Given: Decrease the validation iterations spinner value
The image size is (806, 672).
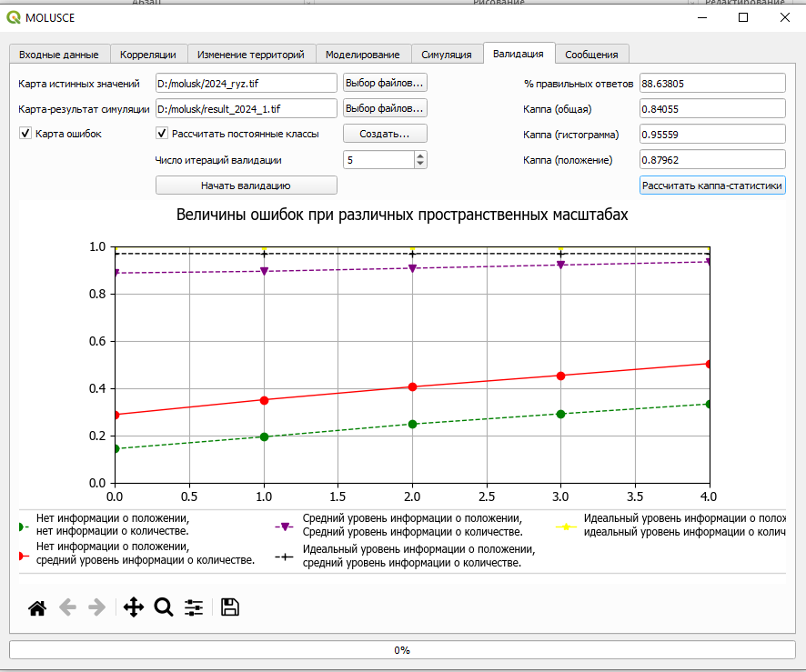Looking at the screenshot, I should [420, 164].
